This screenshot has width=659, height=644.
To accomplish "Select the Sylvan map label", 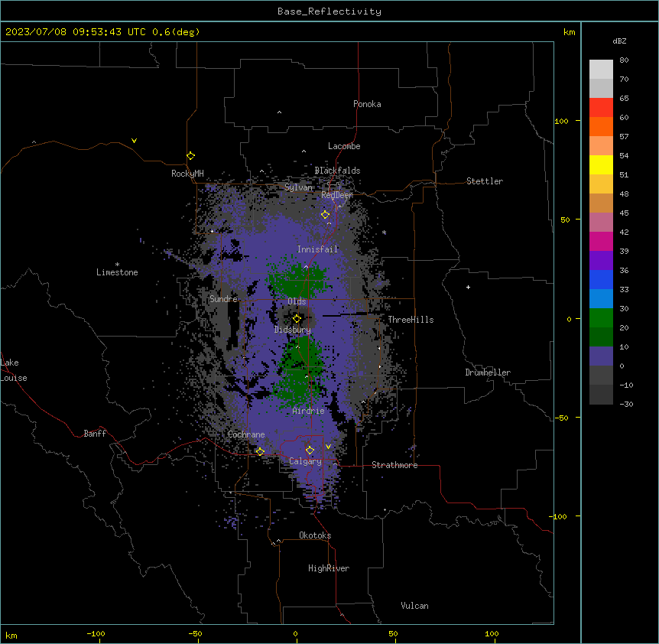I will [x=298, y=187].
